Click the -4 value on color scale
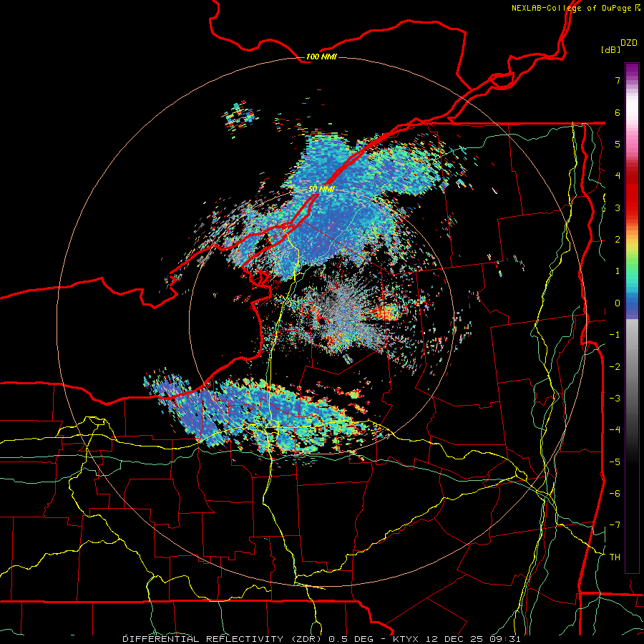 615,430
